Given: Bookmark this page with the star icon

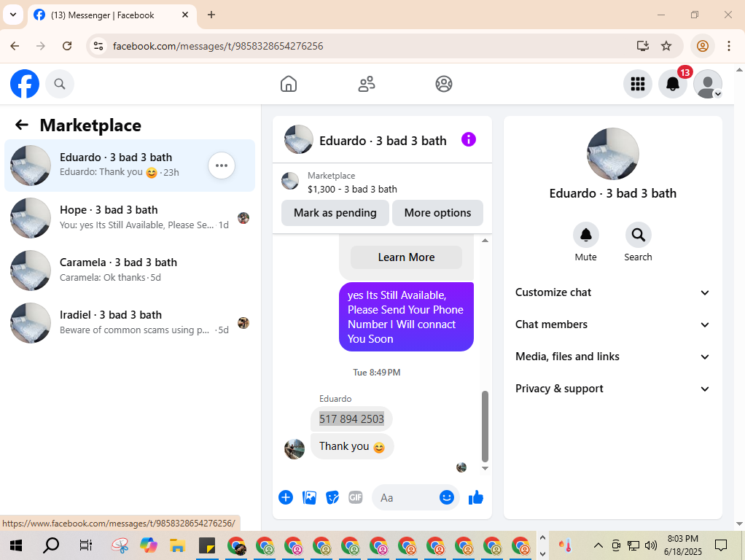Looking at the screenshot, I should 666,46.
